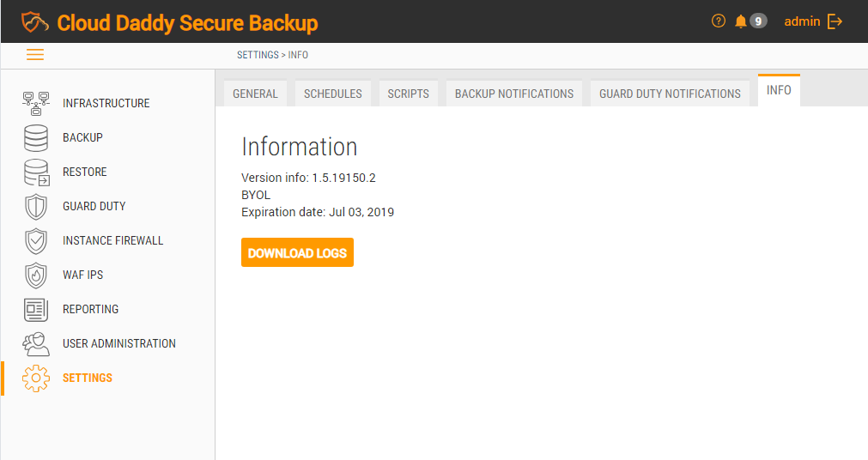This screenshot has height=460, width=868.
Task: Click the Restore database arrow icon
Action: point(37,172)
